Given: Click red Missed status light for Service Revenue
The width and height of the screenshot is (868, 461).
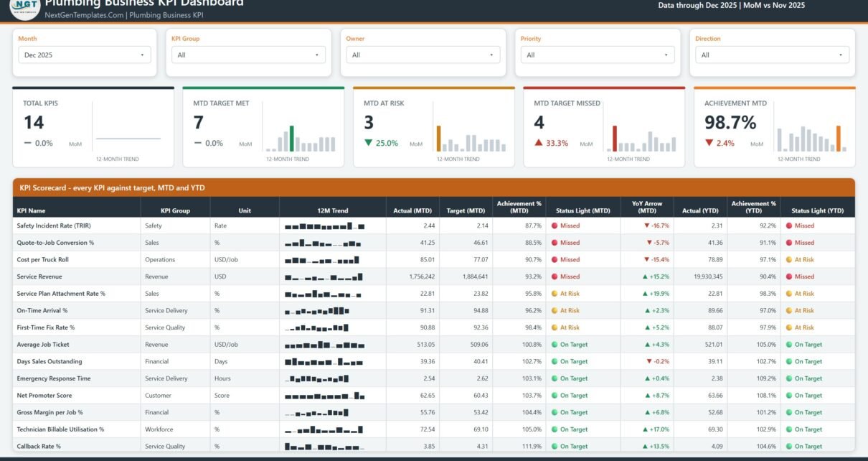Looking at the screenshot, I should coord(555,276).
